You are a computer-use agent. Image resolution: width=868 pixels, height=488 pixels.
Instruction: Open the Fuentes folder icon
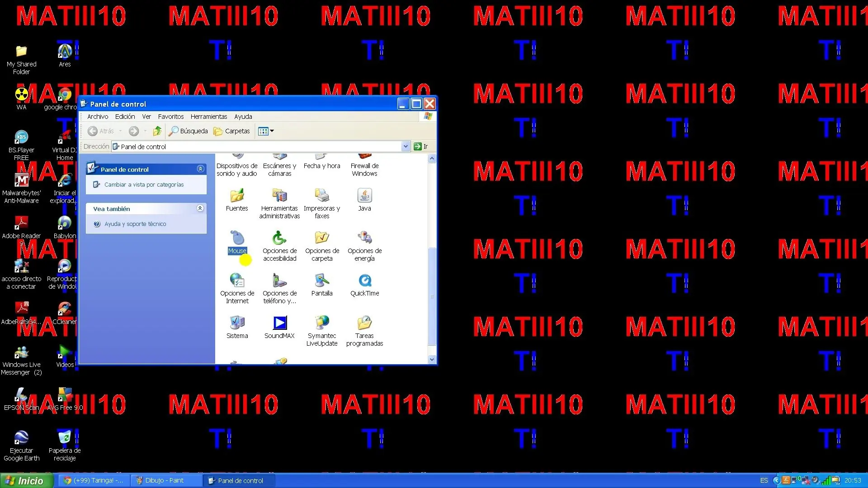pos(237,200)
